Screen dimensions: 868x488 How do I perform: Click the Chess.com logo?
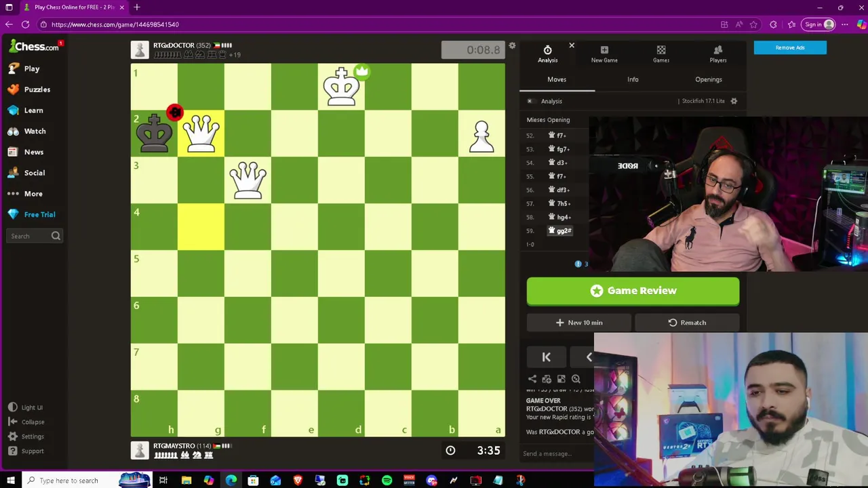pos(33,46)
